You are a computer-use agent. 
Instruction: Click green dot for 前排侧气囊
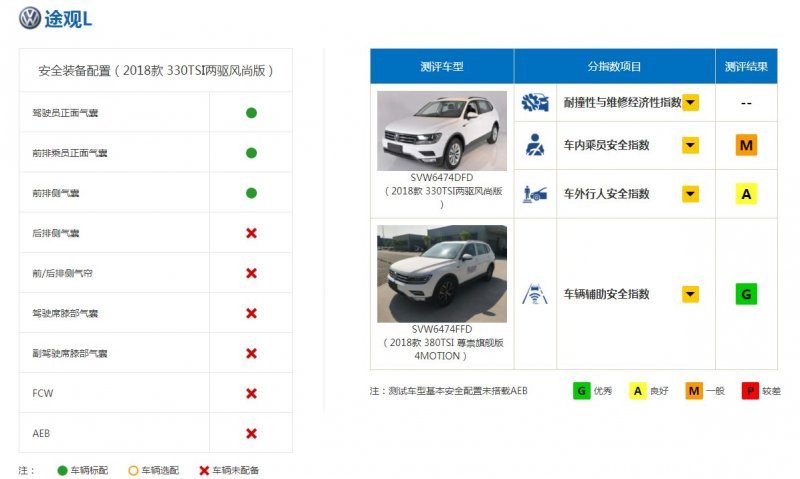(x=251, y=193)
